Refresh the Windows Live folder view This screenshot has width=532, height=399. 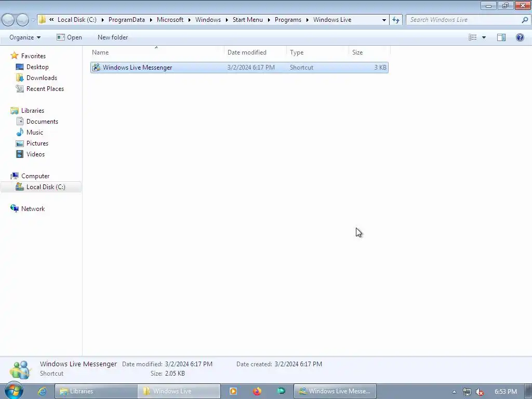point(396,20)
